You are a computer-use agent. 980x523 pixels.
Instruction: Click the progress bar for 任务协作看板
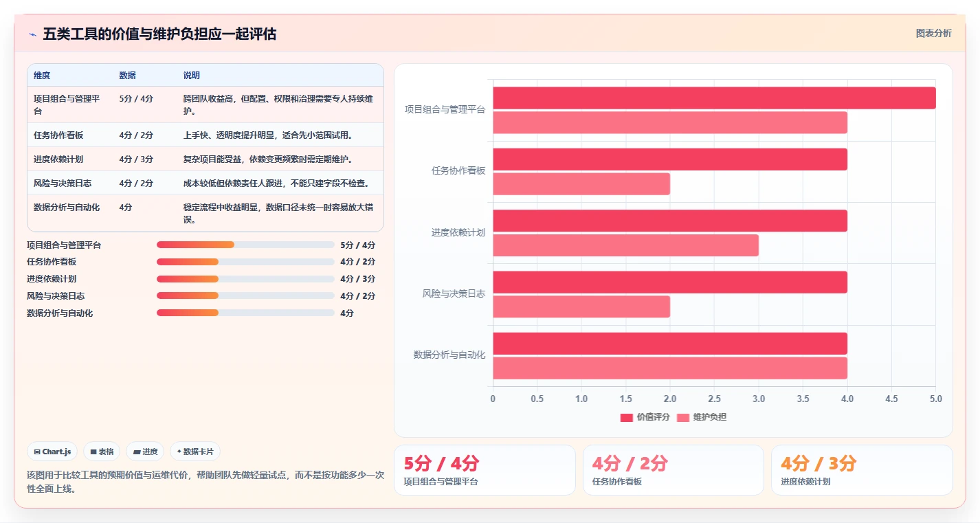click(x=245, y=262)
